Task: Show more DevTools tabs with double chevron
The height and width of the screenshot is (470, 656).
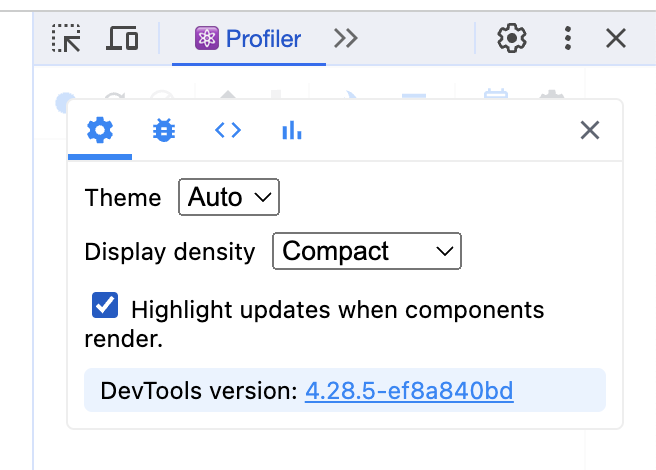Action: tap(346, 39)
